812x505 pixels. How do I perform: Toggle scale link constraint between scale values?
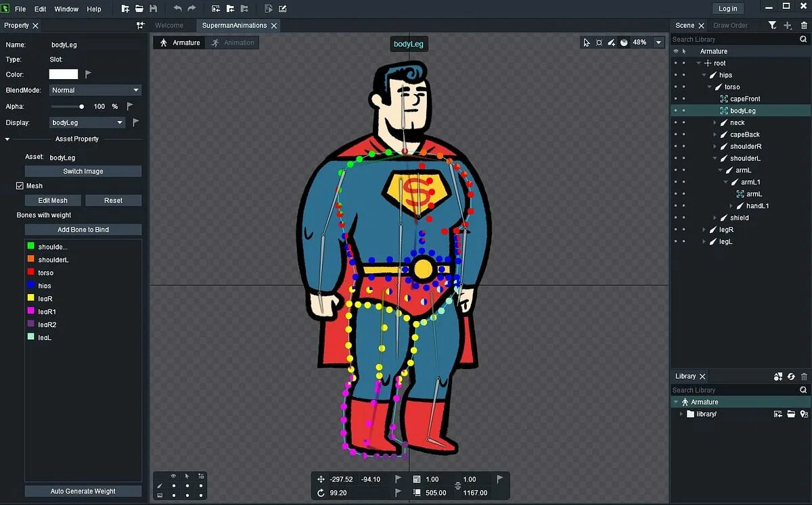coord(457,485)
